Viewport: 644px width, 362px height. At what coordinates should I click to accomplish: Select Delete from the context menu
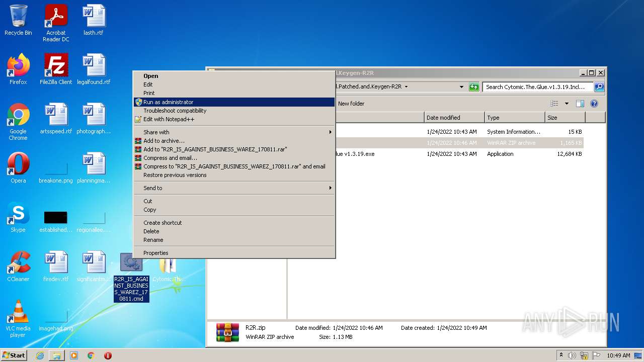(x=234, y=231)
